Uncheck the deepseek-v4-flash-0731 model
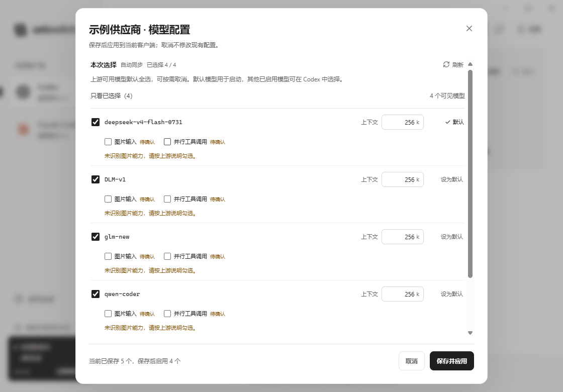The height and width of the screenshot is (392, 563). (96, 122)
